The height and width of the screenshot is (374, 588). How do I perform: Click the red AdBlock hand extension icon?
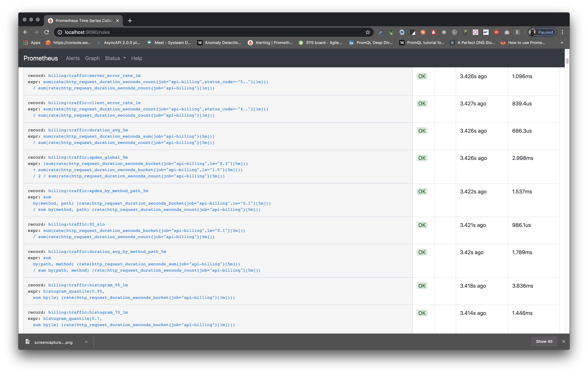point(433,32)
